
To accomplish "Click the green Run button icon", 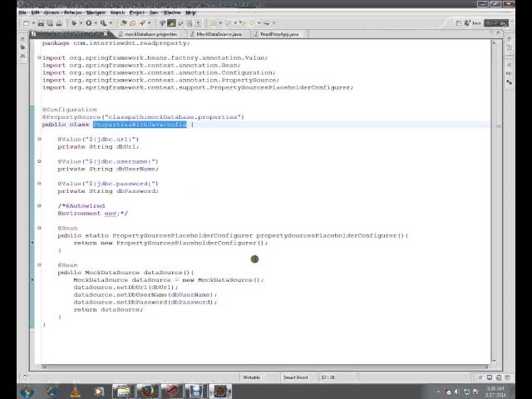I will (89, 23).
